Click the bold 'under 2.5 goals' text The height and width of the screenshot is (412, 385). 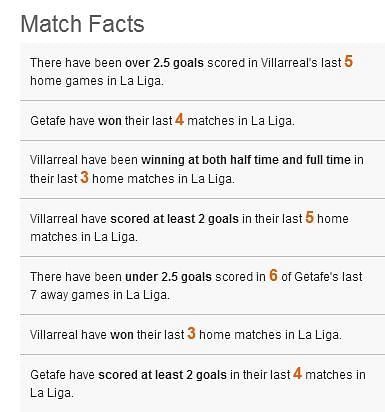[x=168, y=277]
